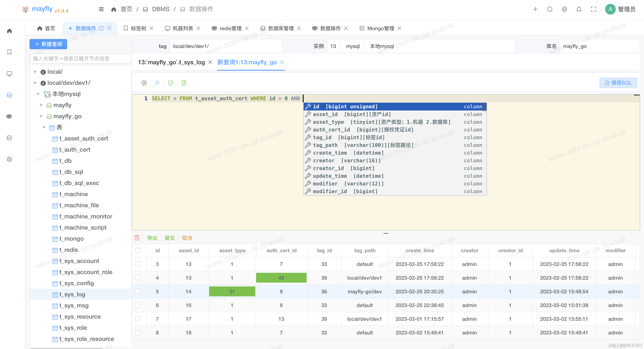Open the t_machine_script table in tree
The width and height of the screenshot is (644, 349).
[x=83, y=228]
